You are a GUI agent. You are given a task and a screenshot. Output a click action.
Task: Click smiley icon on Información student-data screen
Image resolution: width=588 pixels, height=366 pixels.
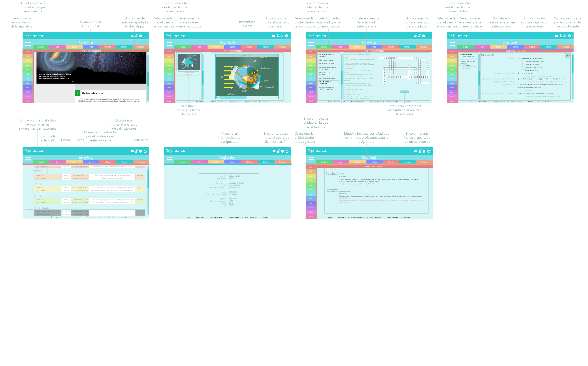pyautogui.click(x=282, y=151)
